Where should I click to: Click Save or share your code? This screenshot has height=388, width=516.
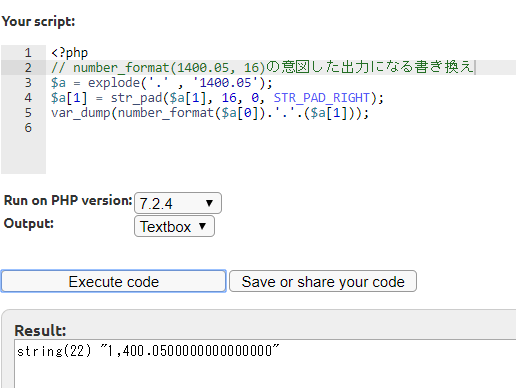pyautogui.click(x=323, y=281)
